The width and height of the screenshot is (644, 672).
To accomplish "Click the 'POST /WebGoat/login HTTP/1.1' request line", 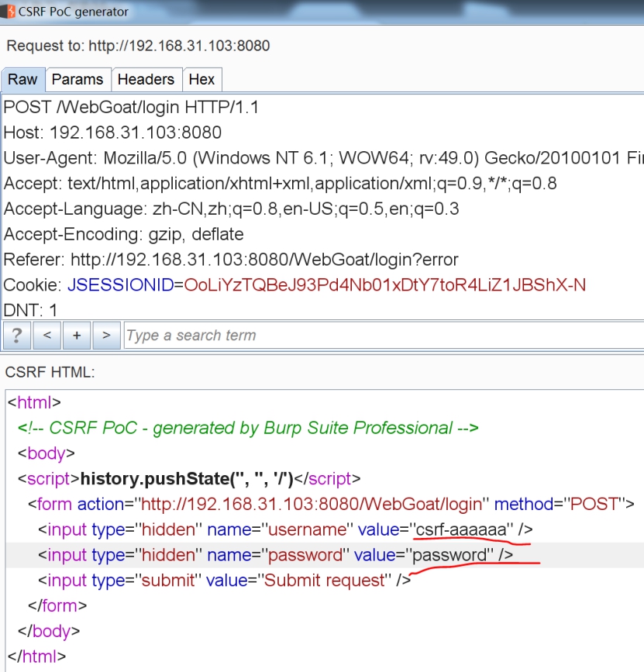I will click(x=131, y=107).
